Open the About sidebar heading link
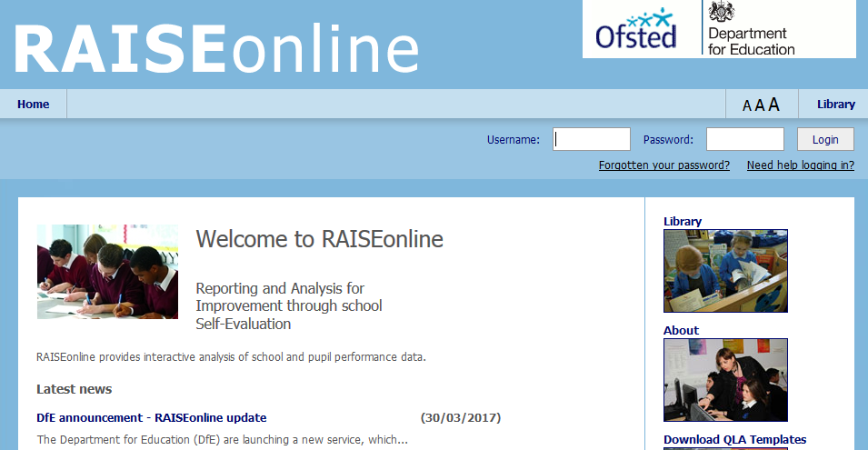The width and height of the screenshot is (868, 450). pyautogui.click(x=681, y=330)
